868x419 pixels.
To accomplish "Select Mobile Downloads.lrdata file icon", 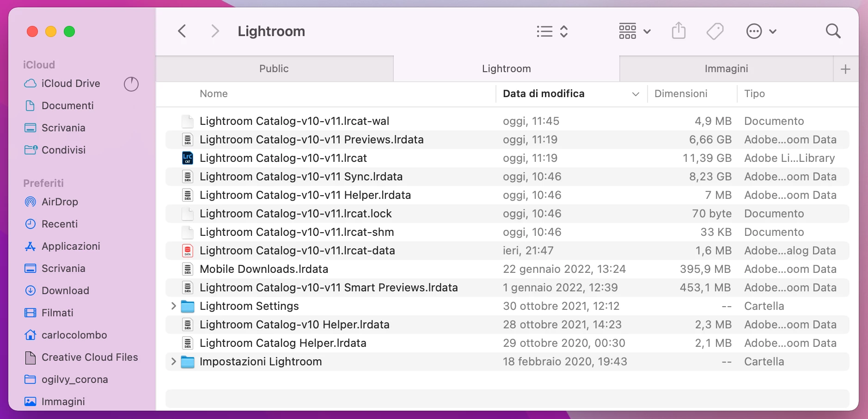I will click(x=188, y=269).
